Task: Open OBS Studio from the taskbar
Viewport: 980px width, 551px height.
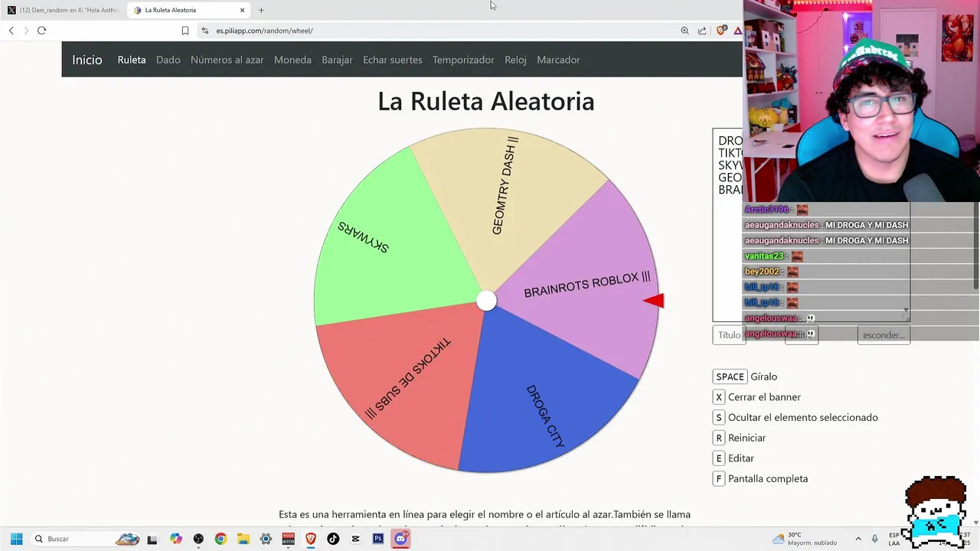Action: pyautogui.click(x=198, y=539)
